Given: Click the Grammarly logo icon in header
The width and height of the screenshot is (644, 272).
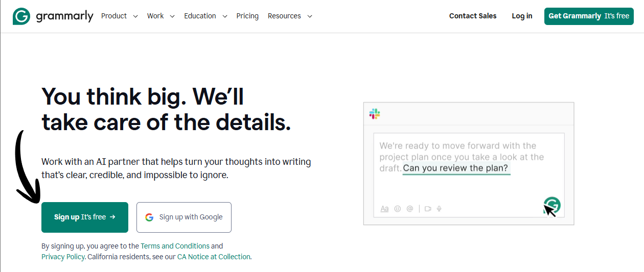Looking at the screenshot, I should click(x=21, y=16).
